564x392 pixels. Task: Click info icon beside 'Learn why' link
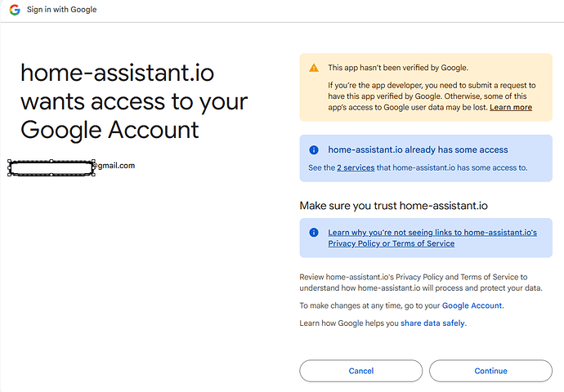(314, 233)
